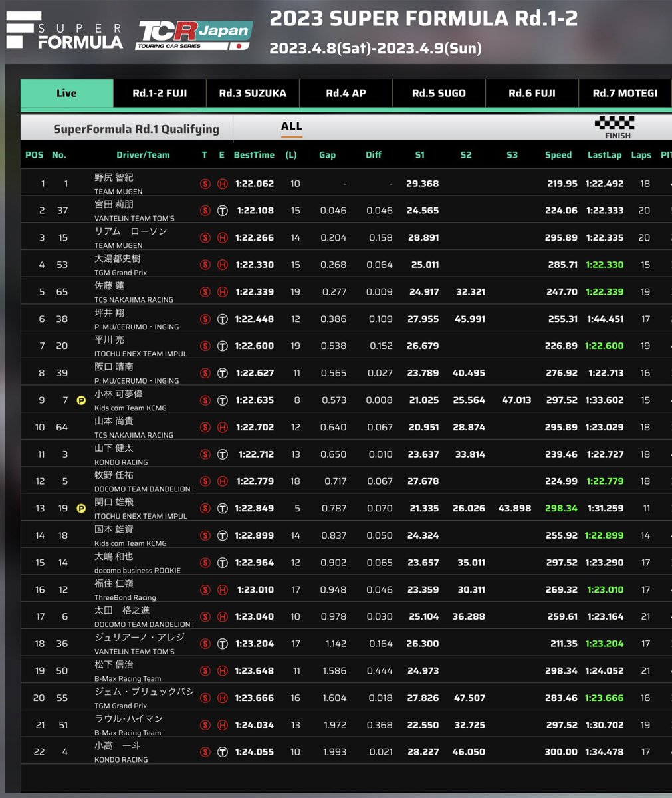Click best time 1:22.062
This screenshot has width=672, height=798.
tap(254, 184)
